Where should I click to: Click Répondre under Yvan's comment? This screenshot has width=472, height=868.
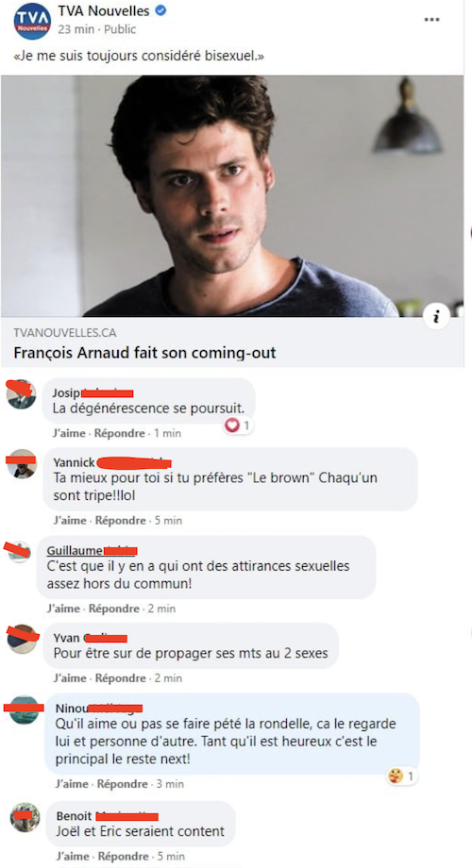(x=120, y=677)
